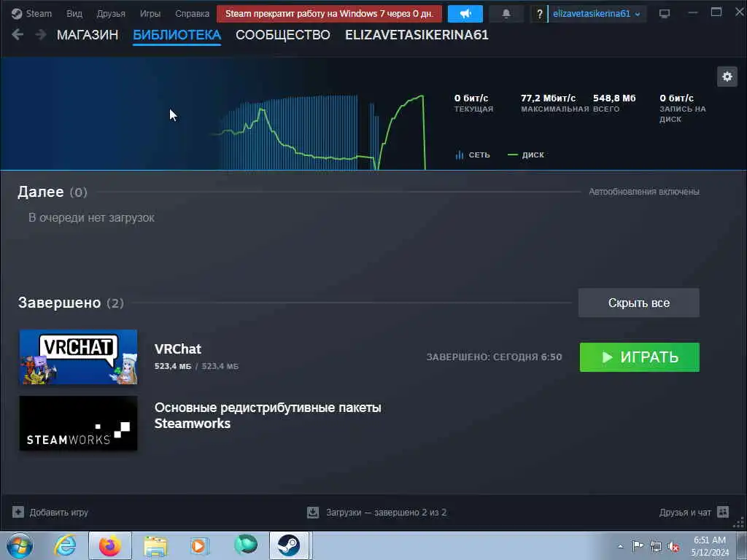Viewport: 747px width, 560px height.
Task: Open the Друзья menu
Action: (x=111, y=13)
